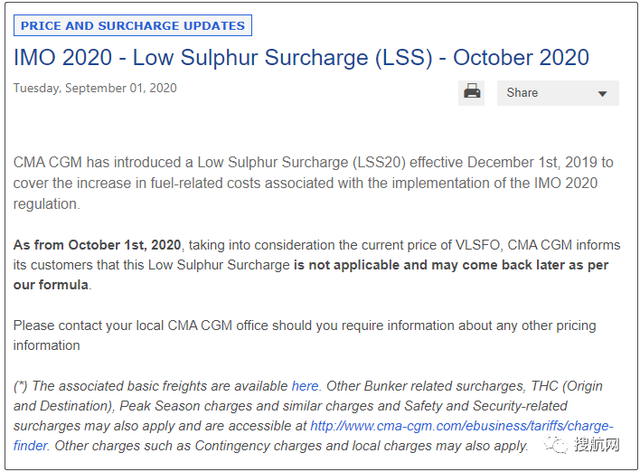Click the 'finder' link continuation on last line
The image size is (640, 472).
pyautogui.click(x=30, y=445)
